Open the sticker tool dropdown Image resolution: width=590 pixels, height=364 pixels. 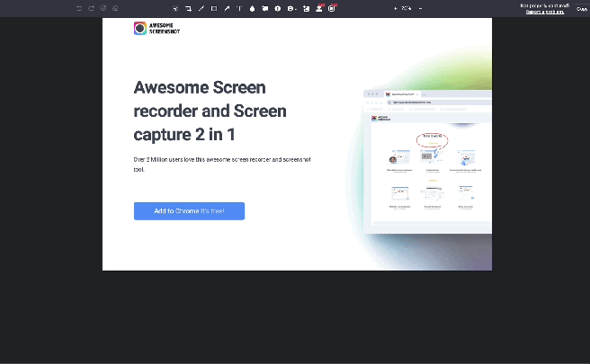(291, 9)
